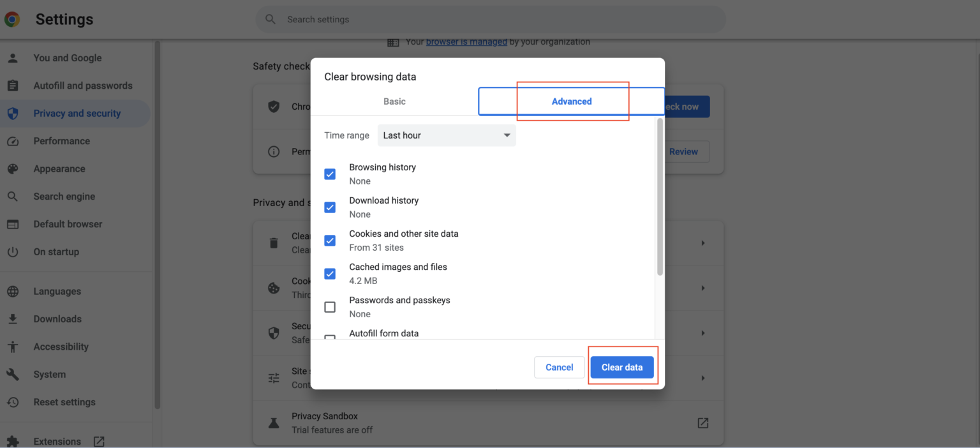The height and width of the screenshot is (448, 980).
Task: Switch to the Advanced tab
Action: [x=571, y=101]
